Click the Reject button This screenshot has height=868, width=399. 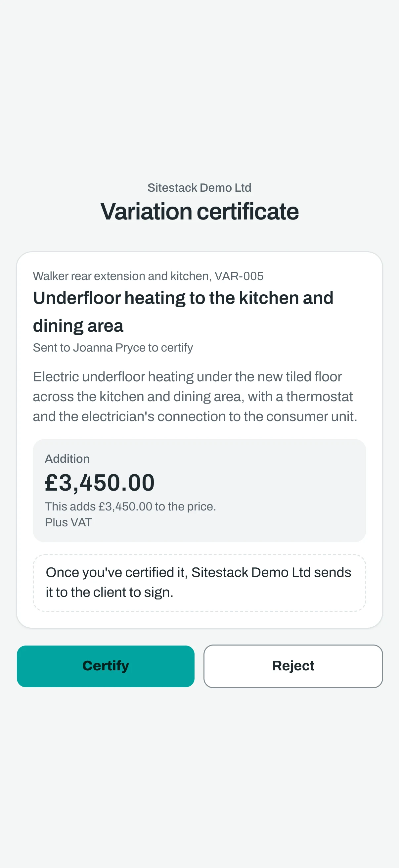[293, 666]
